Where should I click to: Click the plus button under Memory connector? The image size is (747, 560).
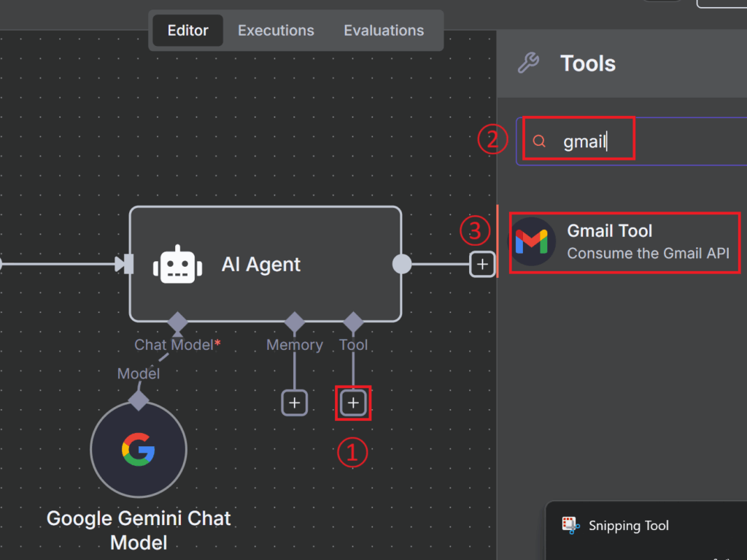pos(295,402)
